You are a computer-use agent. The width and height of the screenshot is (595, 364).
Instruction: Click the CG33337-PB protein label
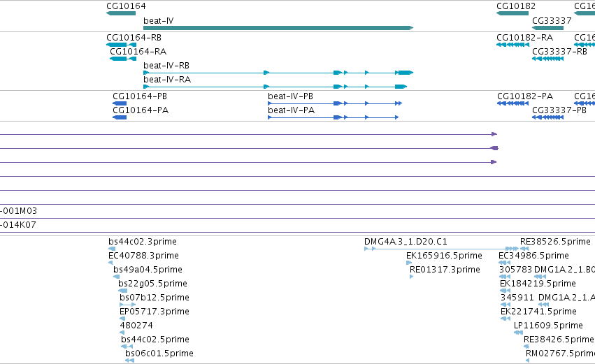(559, 110)
